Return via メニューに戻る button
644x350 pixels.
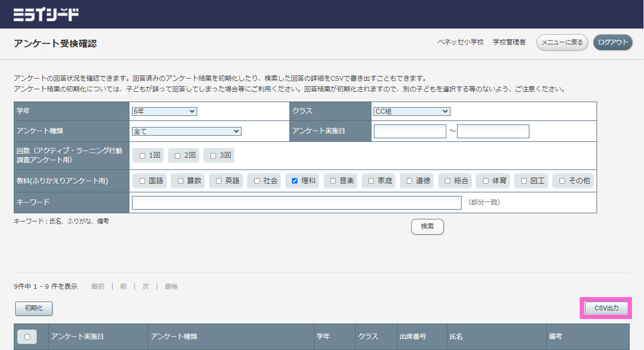point(562,42)
